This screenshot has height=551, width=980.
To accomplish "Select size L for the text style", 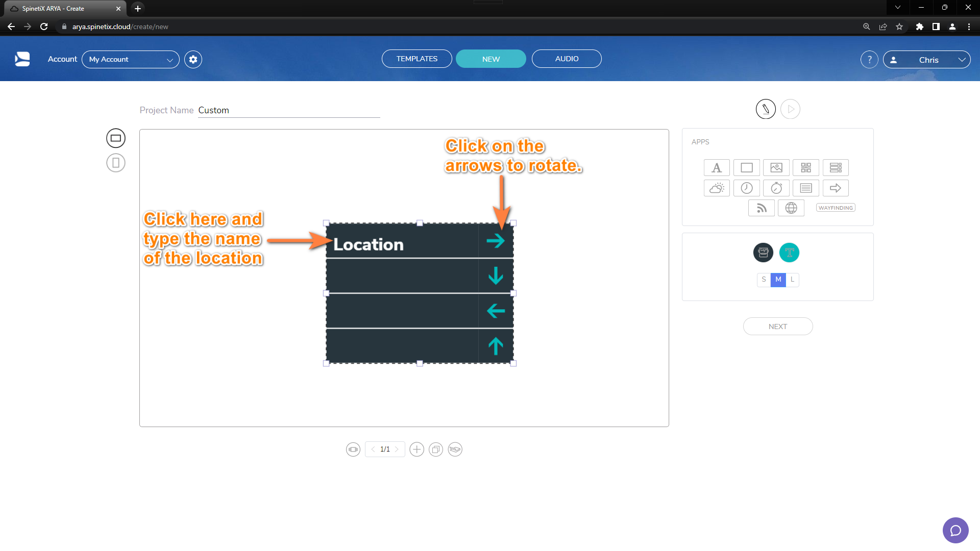I will click(x=792, y=280).
